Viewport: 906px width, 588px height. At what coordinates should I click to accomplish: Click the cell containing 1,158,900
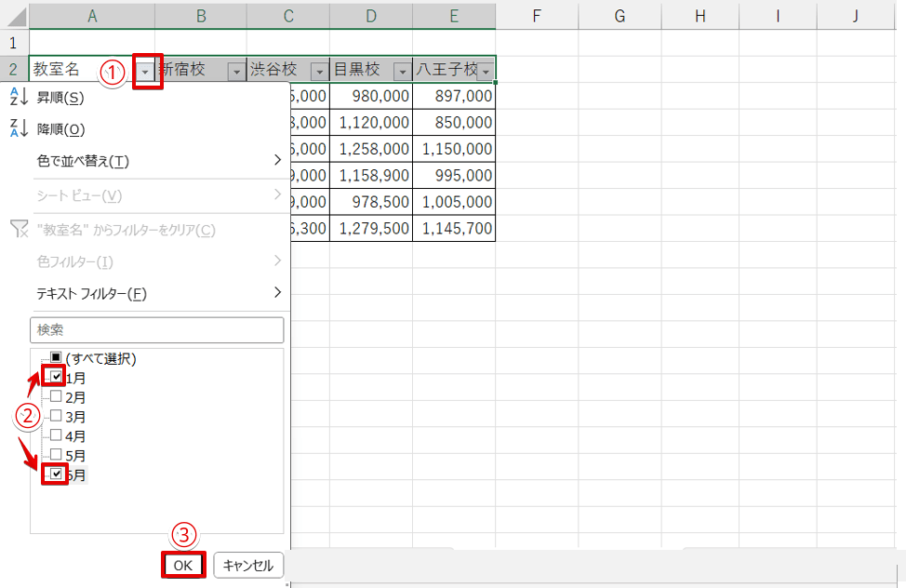tap(371, 176)
